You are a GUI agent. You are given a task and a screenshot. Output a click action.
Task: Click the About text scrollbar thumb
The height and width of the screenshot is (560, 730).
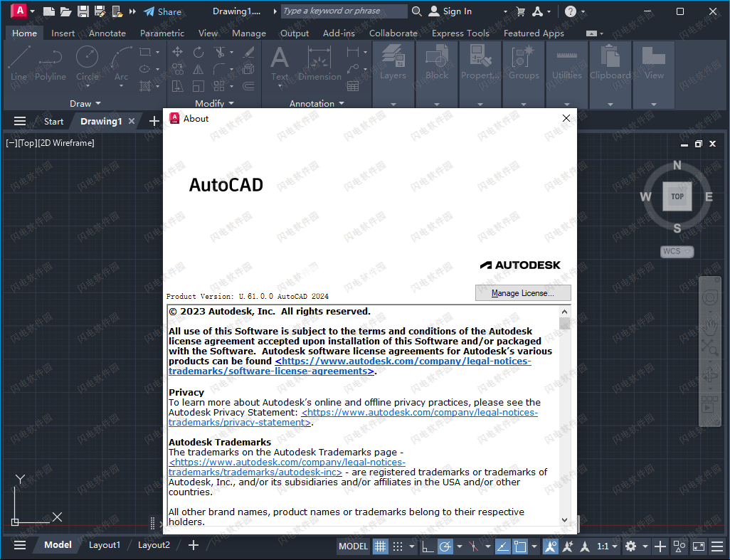(x=565, y=324)
